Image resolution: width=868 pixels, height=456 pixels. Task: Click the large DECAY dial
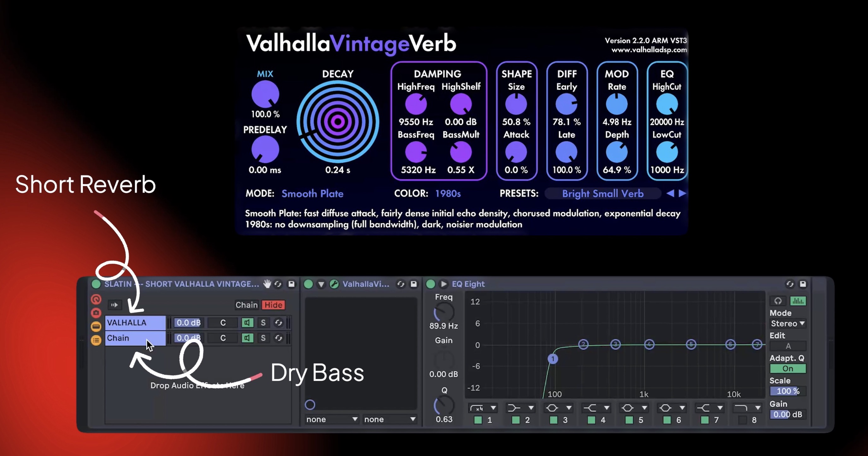click(337, 122)
